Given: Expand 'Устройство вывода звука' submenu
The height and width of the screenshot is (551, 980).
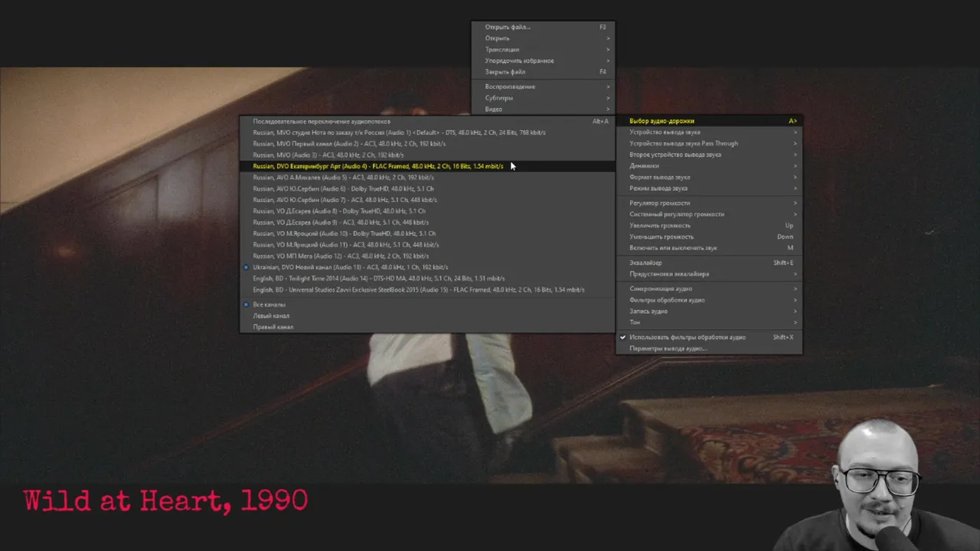Looking at the screenshot, I should 710,132.
